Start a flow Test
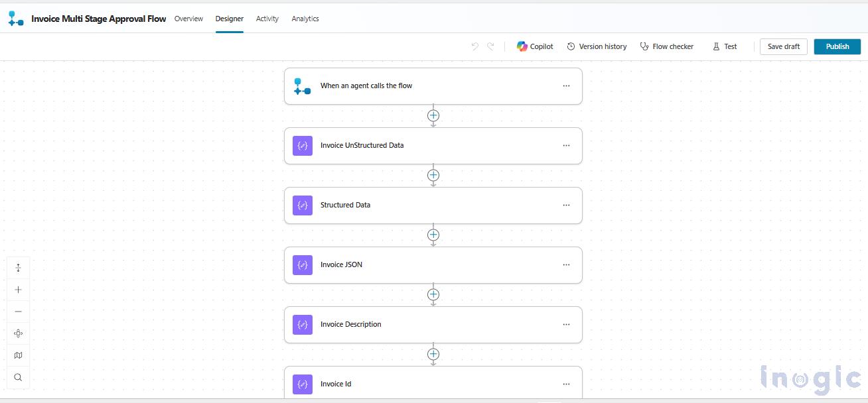Viewport: 868px width, 403px height. pyautogui.click(x=725, y=46)
